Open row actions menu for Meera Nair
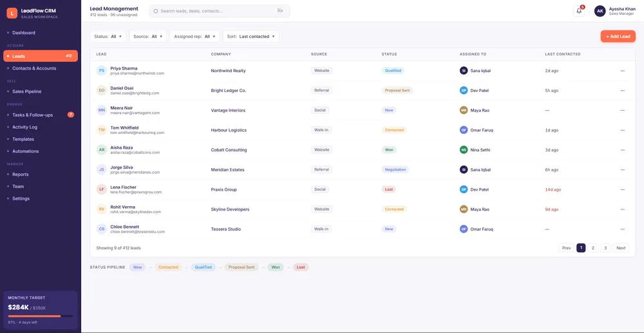 click(x=622, y=110)
